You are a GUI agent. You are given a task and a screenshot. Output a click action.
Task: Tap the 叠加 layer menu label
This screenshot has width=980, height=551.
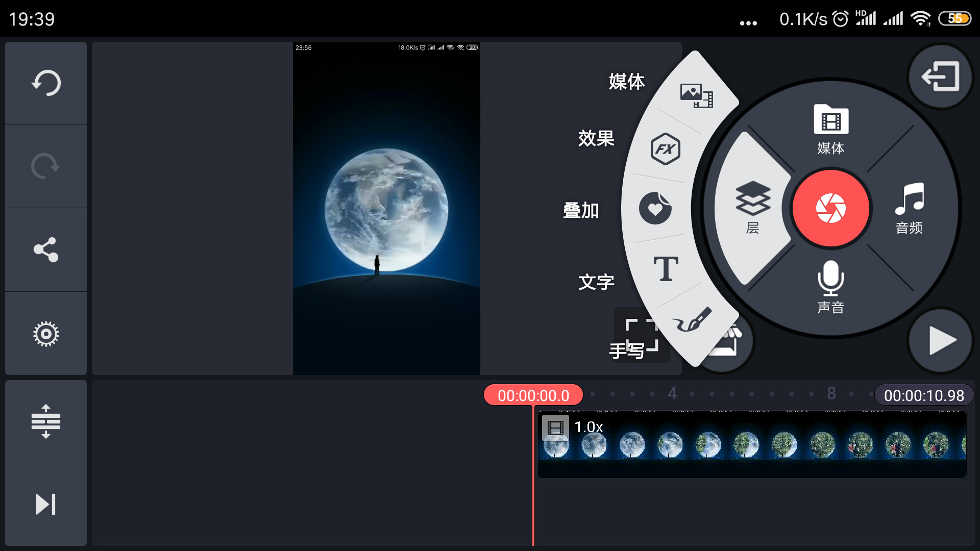(581, 210)
